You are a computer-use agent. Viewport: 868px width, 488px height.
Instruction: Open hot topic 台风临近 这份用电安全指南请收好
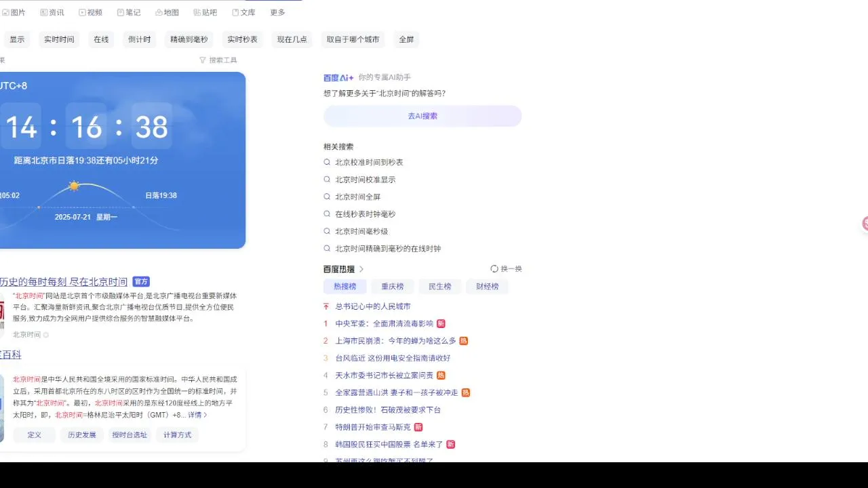393,358
